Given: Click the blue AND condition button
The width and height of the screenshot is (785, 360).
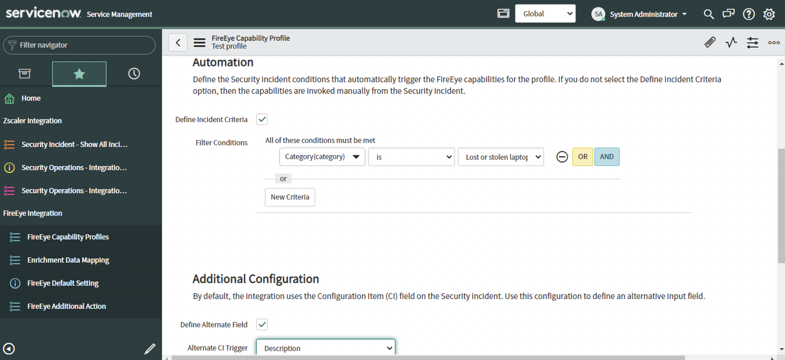Looking at the screenshot, I should 607,157.
